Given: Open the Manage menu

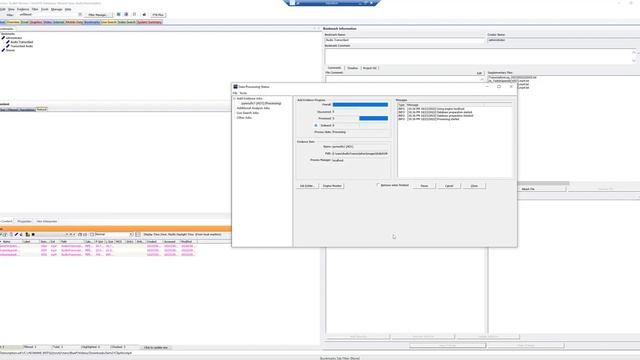Looking at the screenshot, I should pos(56,9).
